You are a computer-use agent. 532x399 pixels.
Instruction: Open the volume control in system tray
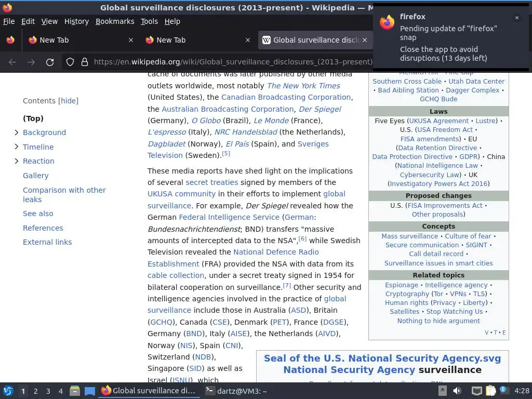click(457, 391)
